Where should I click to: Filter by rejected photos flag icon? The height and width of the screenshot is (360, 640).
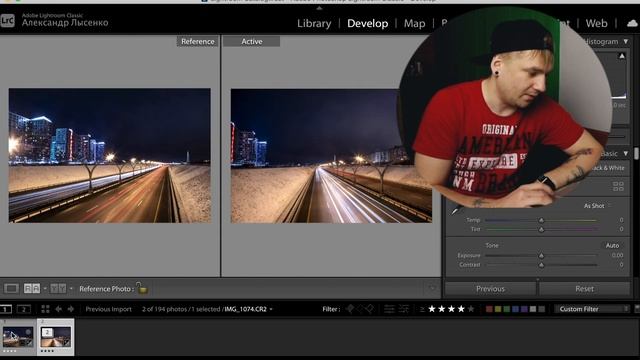click(x=370, y=309)
